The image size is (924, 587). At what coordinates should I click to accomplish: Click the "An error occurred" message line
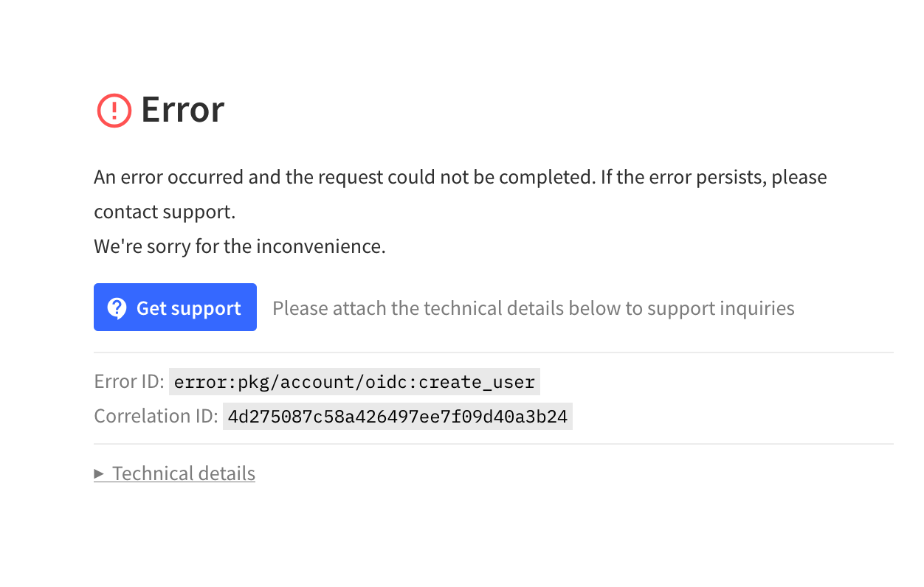461,178
